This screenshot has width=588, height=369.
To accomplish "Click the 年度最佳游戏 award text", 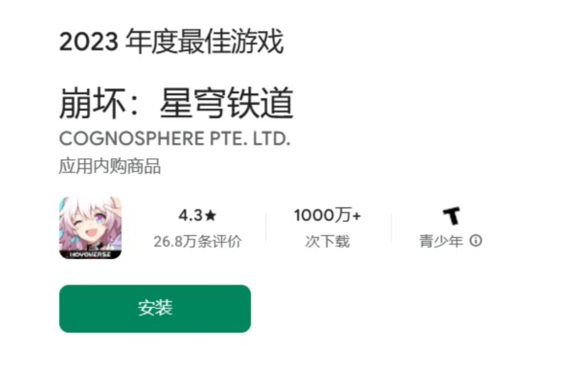I will pyautogui.click(x=204, y=42).
